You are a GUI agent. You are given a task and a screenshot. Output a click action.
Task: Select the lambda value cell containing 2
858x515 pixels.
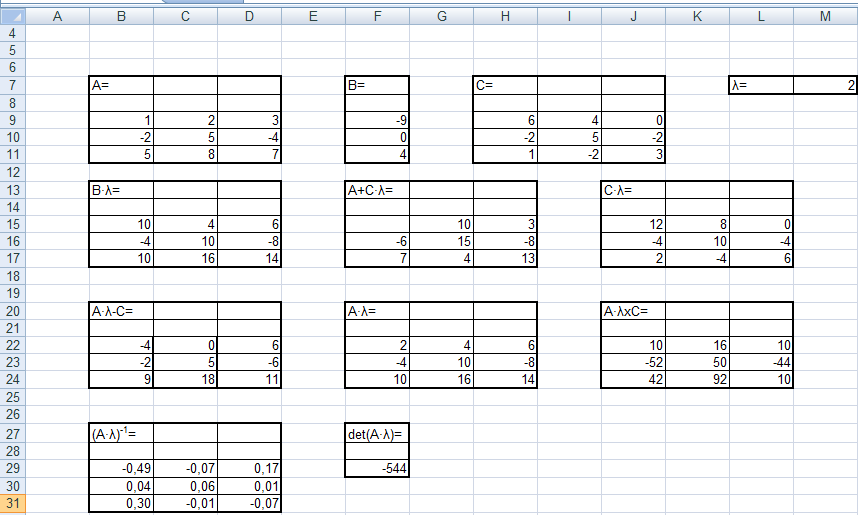pos(825,85)
